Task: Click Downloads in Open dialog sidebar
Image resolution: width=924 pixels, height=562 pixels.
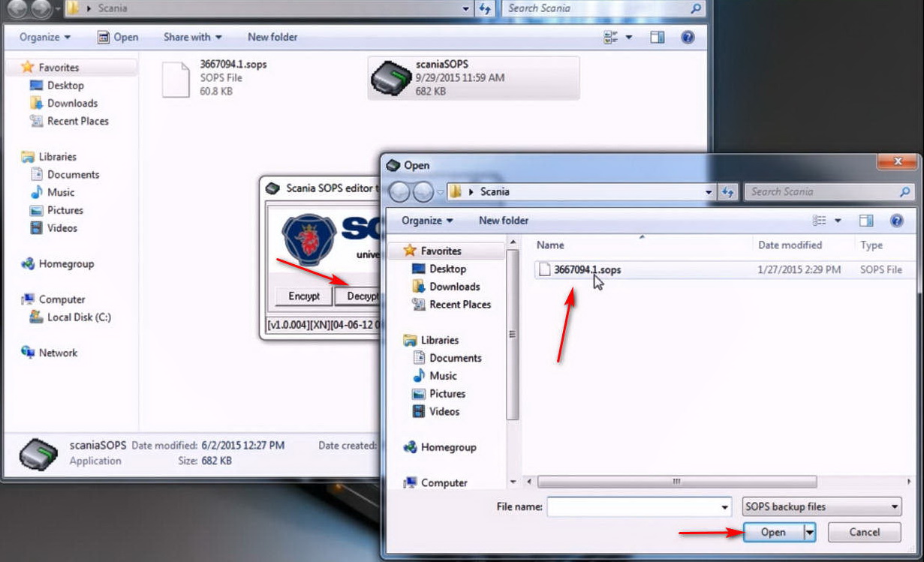Action: click(x=454, y=287)
